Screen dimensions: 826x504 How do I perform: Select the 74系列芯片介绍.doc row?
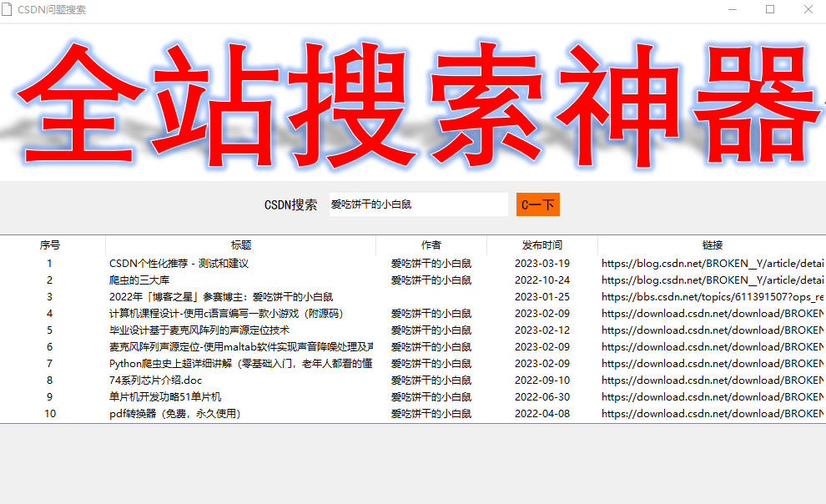coord(413,381)
